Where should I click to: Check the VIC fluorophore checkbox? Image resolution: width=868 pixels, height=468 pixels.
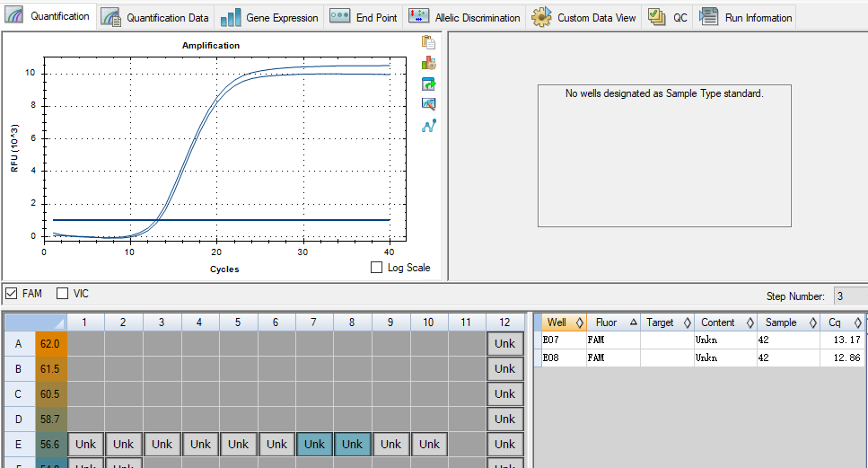click(x=63, y=294)
